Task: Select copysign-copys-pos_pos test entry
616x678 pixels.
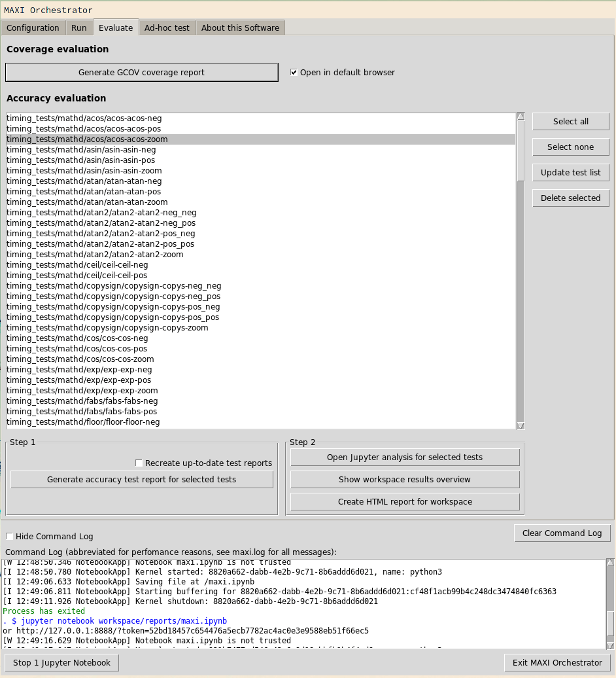Action: click(x=261, y=317)
